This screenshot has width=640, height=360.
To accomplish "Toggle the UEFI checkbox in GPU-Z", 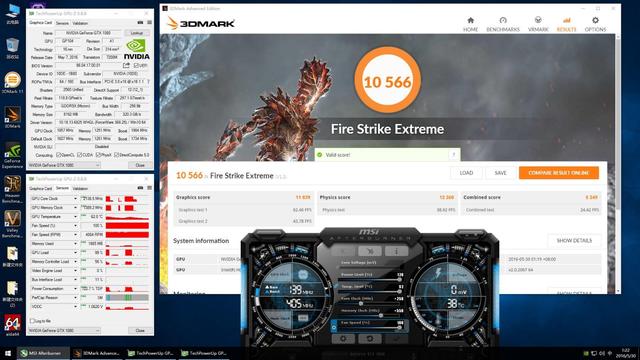I will [x=136, y=65].
